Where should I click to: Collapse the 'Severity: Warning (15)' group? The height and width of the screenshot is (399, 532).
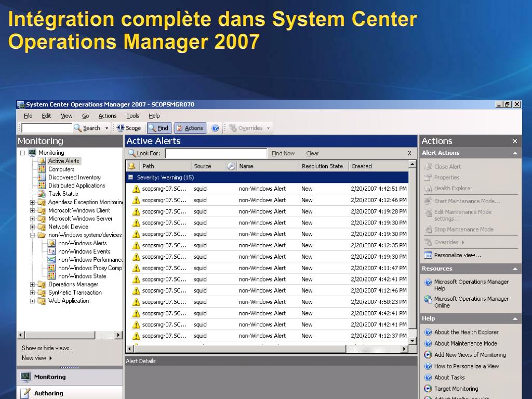pos(130,177)
